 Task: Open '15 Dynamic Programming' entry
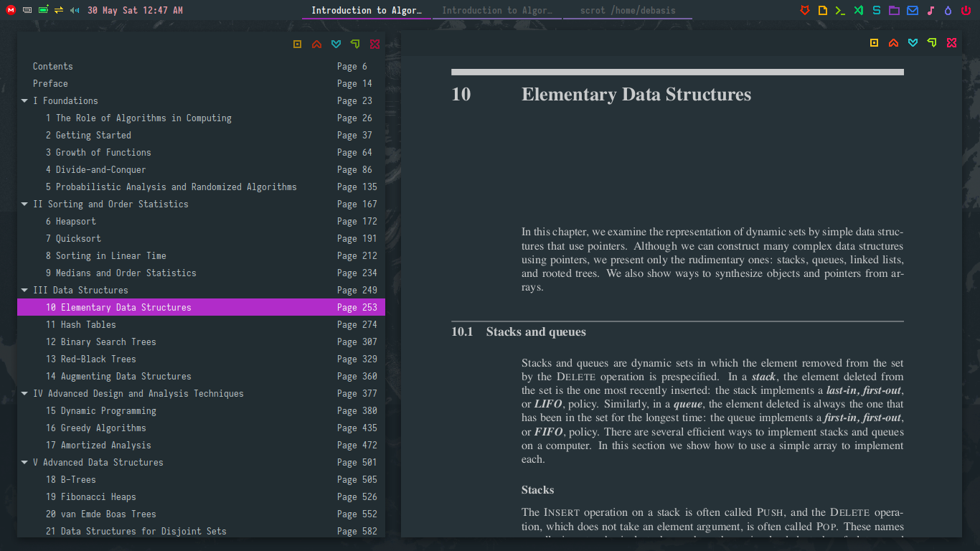point(108,411)
